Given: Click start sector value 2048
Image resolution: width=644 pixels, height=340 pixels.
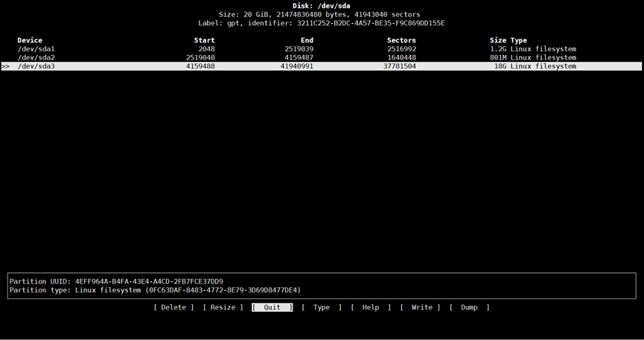Looking at the screenshot, I should pos(206,49).
